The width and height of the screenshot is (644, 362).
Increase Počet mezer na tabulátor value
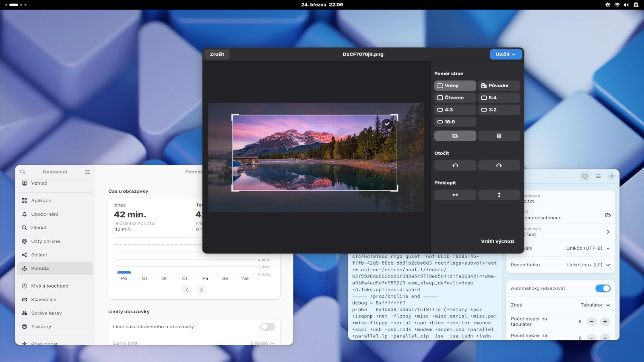coord(605,321)
